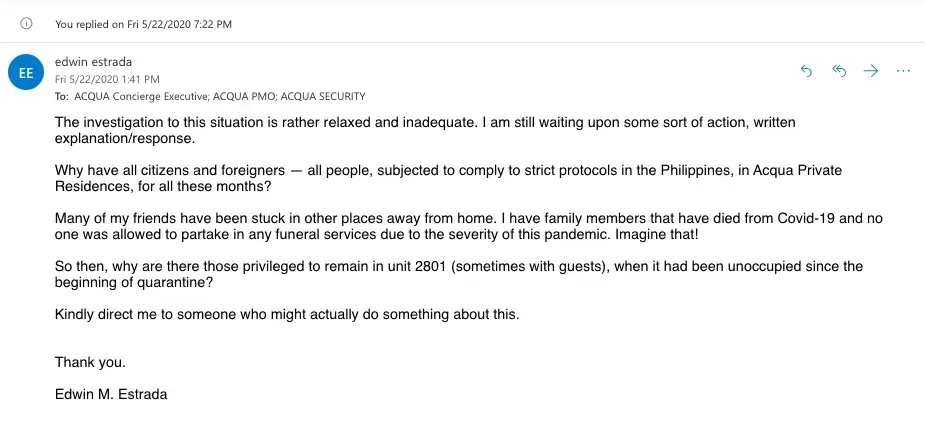925x433 pixels.
Task: Click the 'Thank you.' closing line
Action: pyautogui.click(x=90, y=362)
